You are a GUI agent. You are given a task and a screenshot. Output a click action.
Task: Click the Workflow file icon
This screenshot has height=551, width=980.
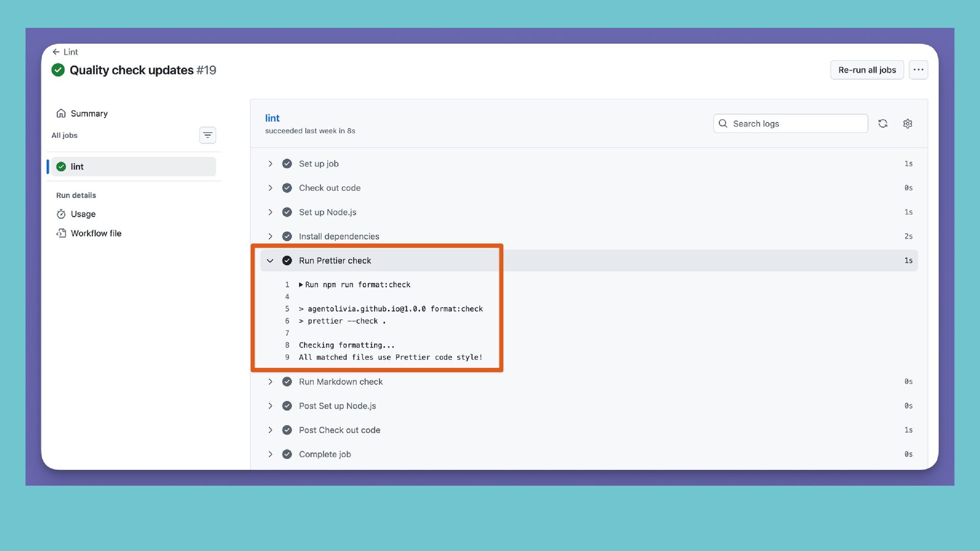point(61,233)
